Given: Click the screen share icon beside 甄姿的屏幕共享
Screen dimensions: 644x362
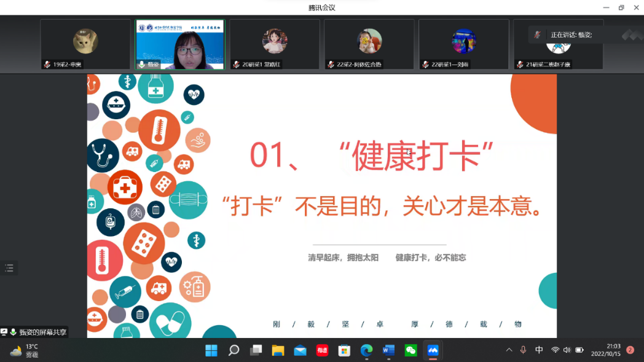Looking at the screenshot, I should coord(4,332).
